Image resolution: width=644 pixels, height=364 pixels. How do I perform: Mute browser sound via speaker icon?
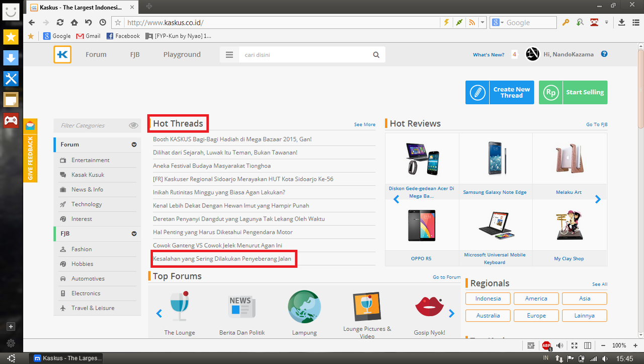(560, 345)
